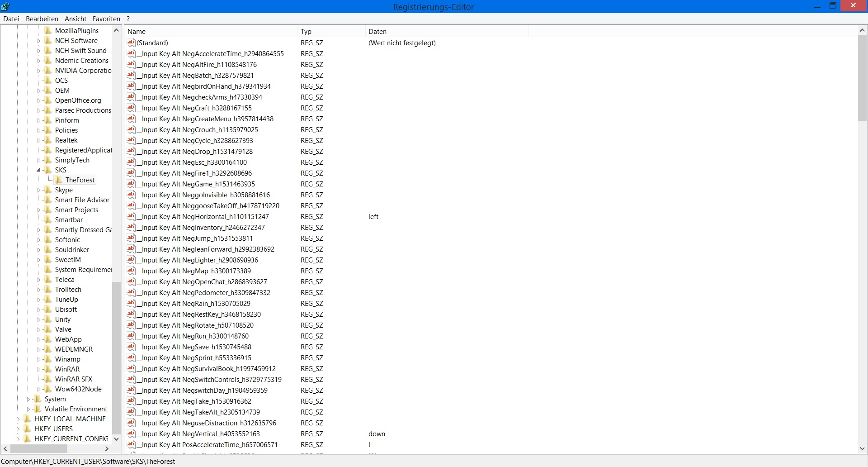Image resolution: width=868 pixels, height=467 pixels.
Task: Expand the HKEY_USERS hive
Action: 18,429
